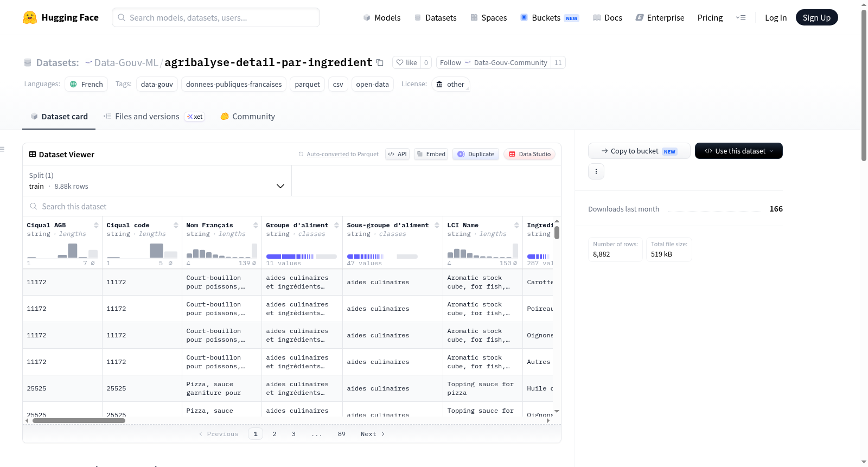Select the csv tag
Screen dimensions: 868x467
click(338, 84)
